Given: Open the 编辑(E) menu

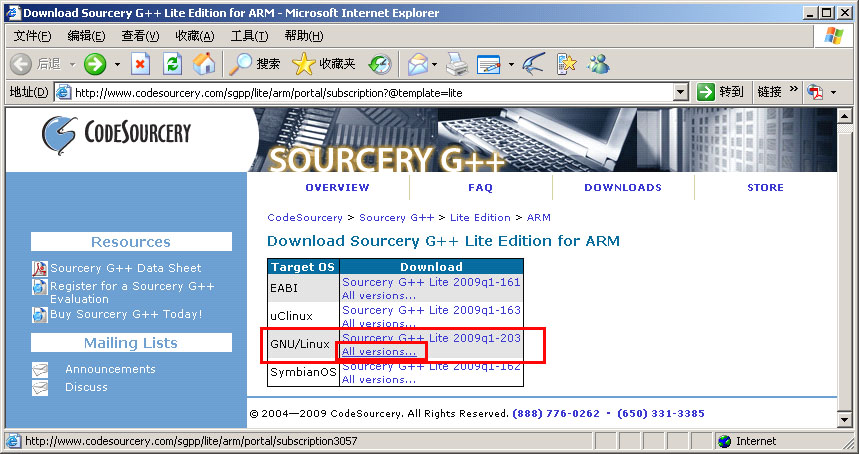Looking at the screenshot, I should pyautogui.click(x=86, y=36).
